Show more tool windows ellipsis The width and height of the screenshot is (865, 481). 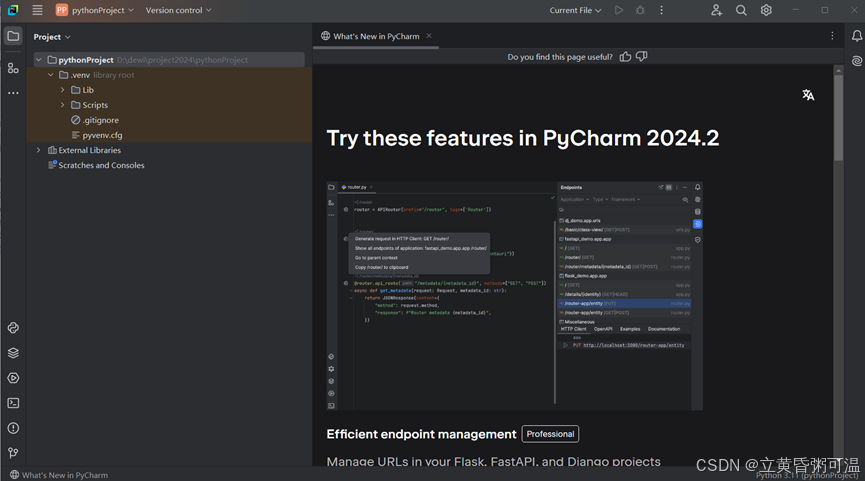click(x=13, y=93)
